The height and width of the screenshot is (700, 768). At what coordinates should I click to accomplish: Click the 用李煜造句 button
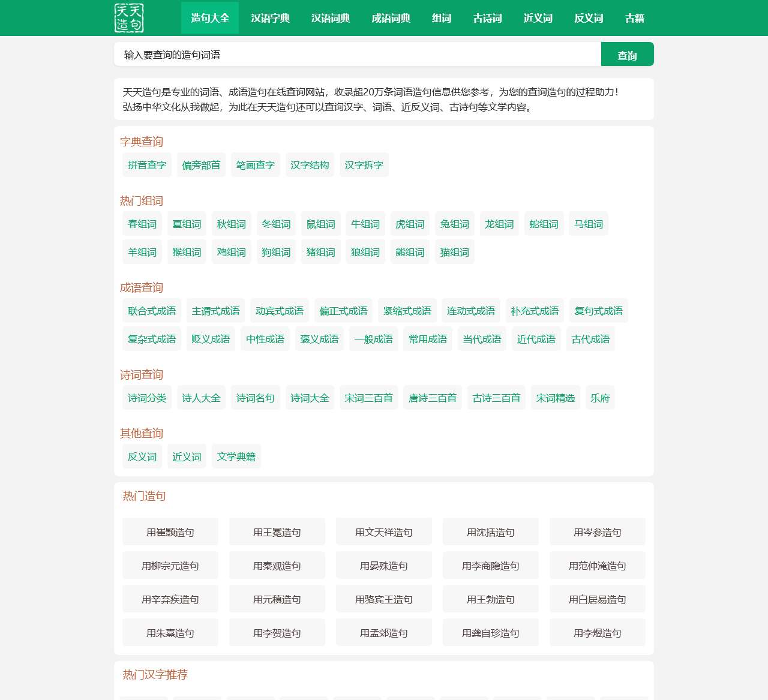tap(597, 633)
